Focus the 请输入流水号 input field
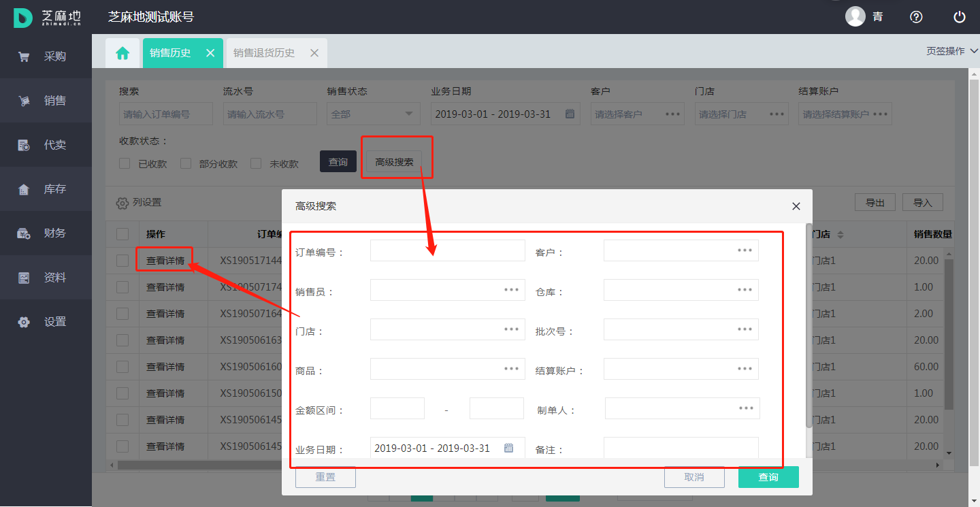This screenshot has width=980, height=507. tap(270, 114)
